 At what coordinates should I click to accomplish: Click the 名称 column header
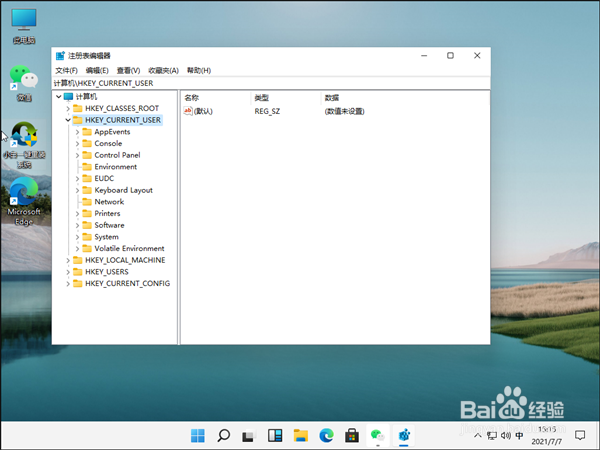tap(216, 98)
